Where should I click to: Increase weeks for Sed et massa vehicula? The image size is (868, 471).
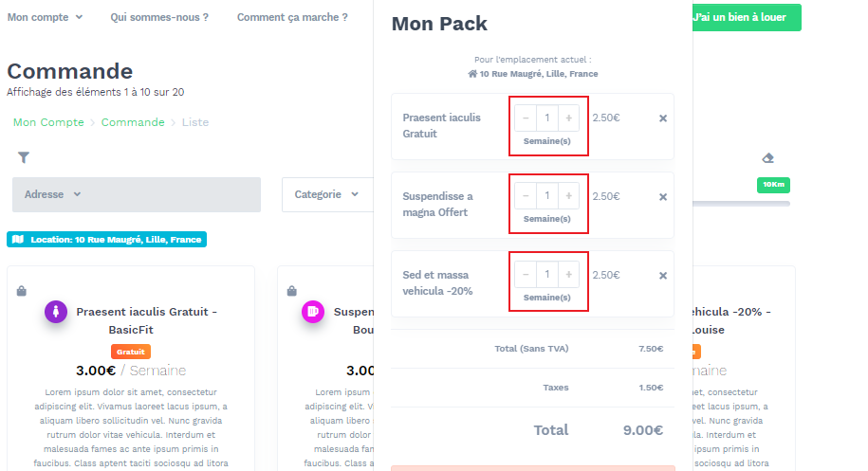[568, 274]
